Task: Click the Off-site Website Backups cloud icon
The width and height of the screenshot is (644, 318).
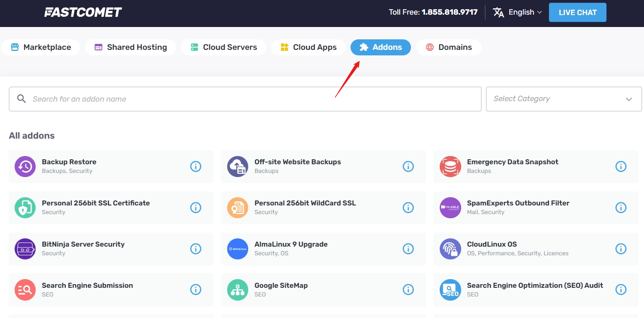Action: [238, 167]
